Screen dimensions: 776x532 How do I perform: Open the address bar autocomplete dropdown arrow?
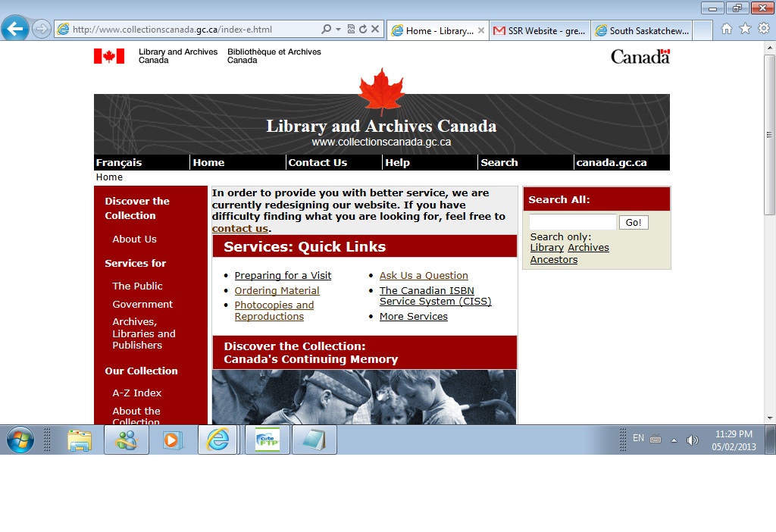[339, 29]
